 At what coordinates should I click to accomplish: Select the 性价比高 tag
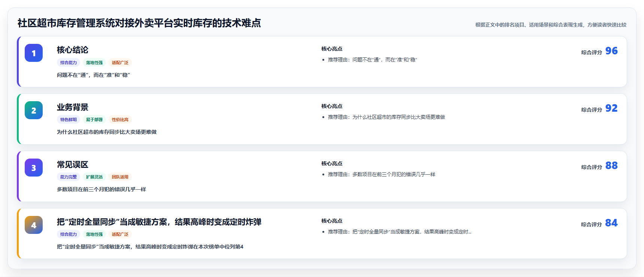point(120,120)
